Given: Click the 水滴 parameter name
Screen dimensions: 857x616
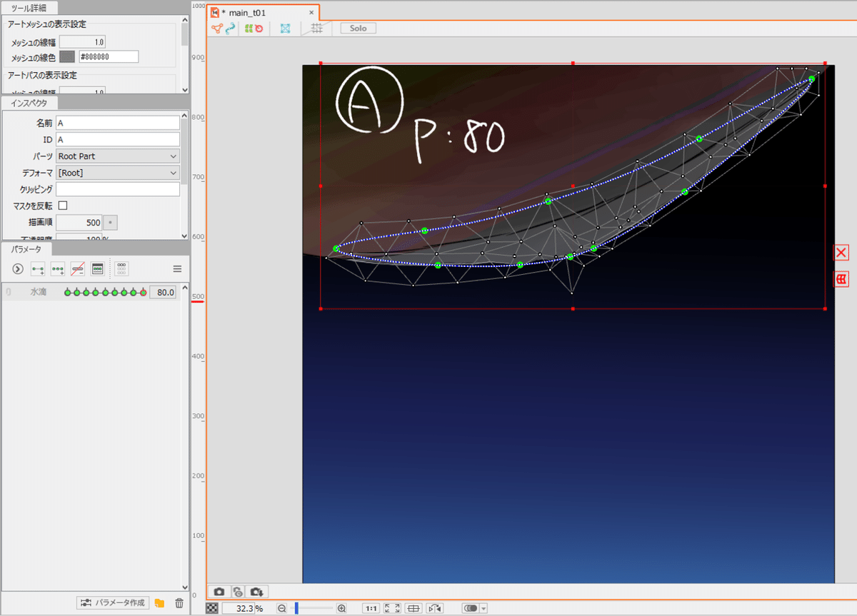Looking at the screenshot, I should pyautogui.click(x=39, y=292).
